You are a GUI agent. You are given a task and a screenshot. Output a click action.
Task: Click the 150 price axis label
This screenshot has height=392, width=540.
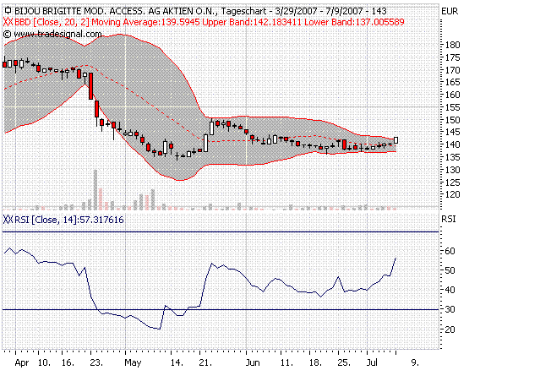(452, 120)
